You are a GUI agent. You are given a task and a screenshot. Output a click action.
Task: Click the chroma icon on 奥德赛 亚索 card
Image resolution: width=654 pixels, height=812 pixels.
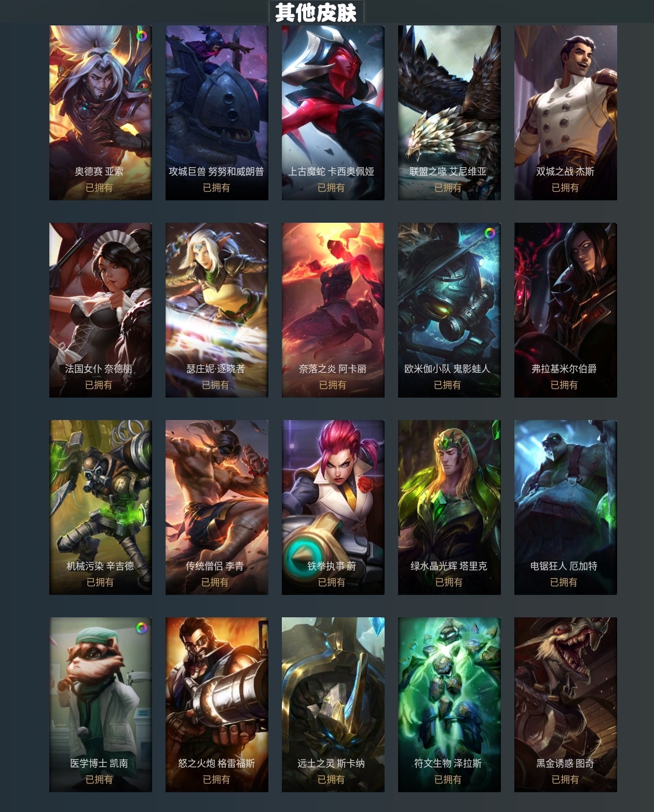(x=141, y=36)
